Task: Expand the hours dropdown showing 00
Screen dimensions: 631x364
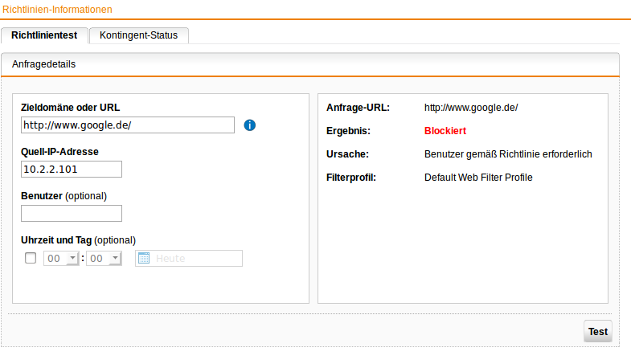Action: coord(61,258)
